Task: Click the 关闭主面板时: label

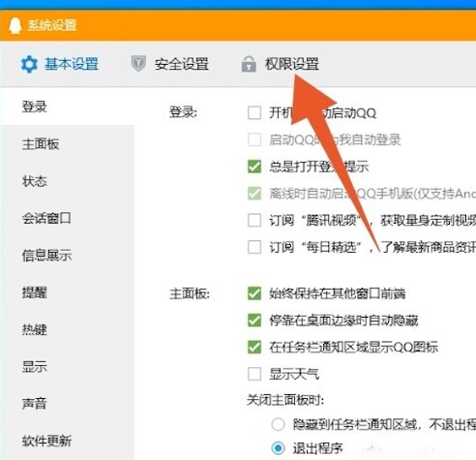Action: click(x=285, y=400)
